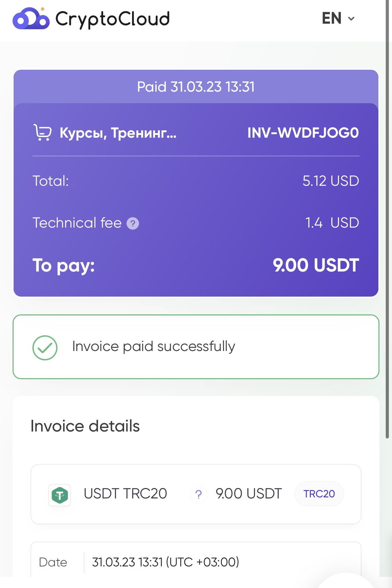Image resolution: width=392 pixels, height=588 pixels.
Task: Click the Tether USDT coin icon
Action: (x=60, y=495)
